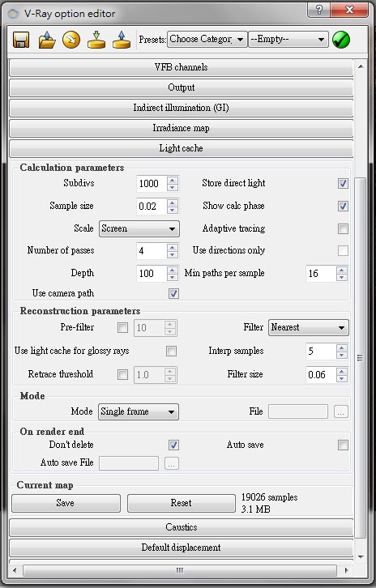Decrease Number of passes with down arrow
376x588 pixels.
[x=173, y=254]
